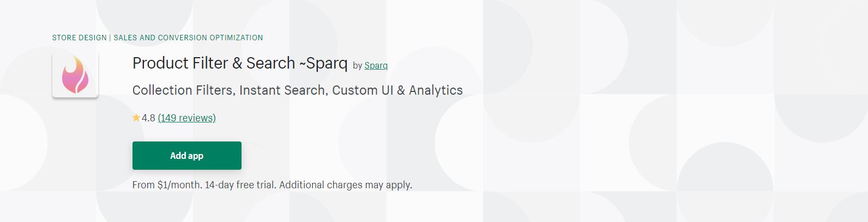Open the STORE DESIGN category link

[x=80, y=38]
